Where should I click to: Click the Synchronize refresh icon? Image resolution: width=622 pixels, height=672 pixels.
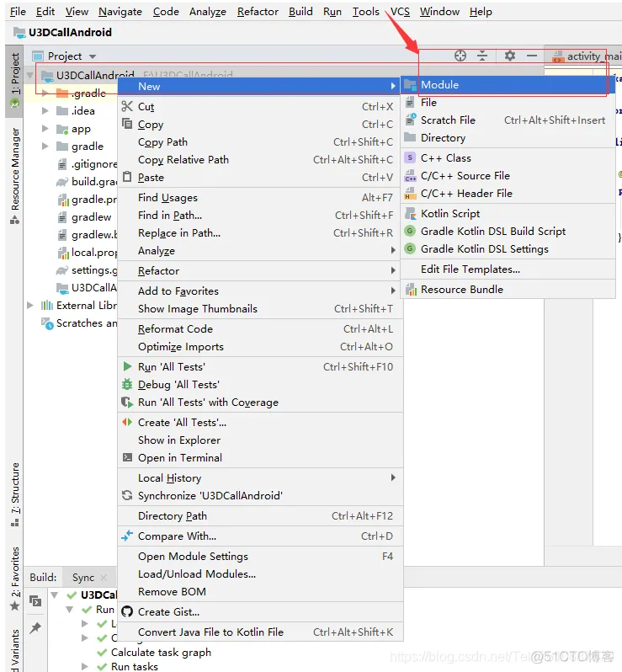coord(127,495)
